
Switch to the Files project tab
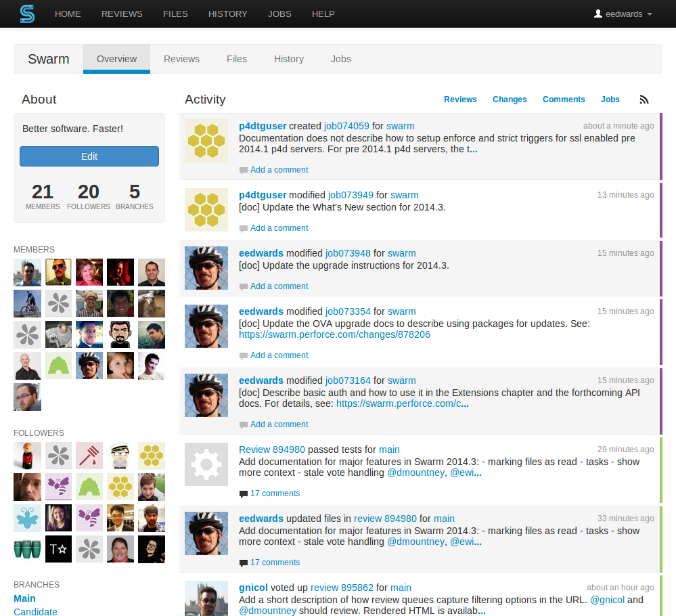pos(237,59)
